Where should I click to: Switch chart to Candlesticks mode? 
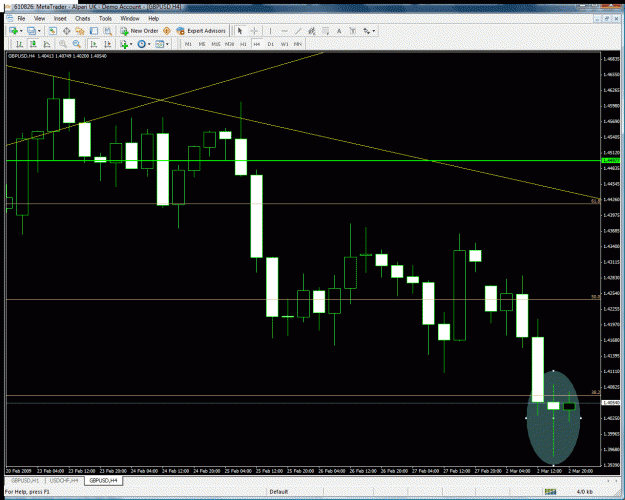[33, 44]
